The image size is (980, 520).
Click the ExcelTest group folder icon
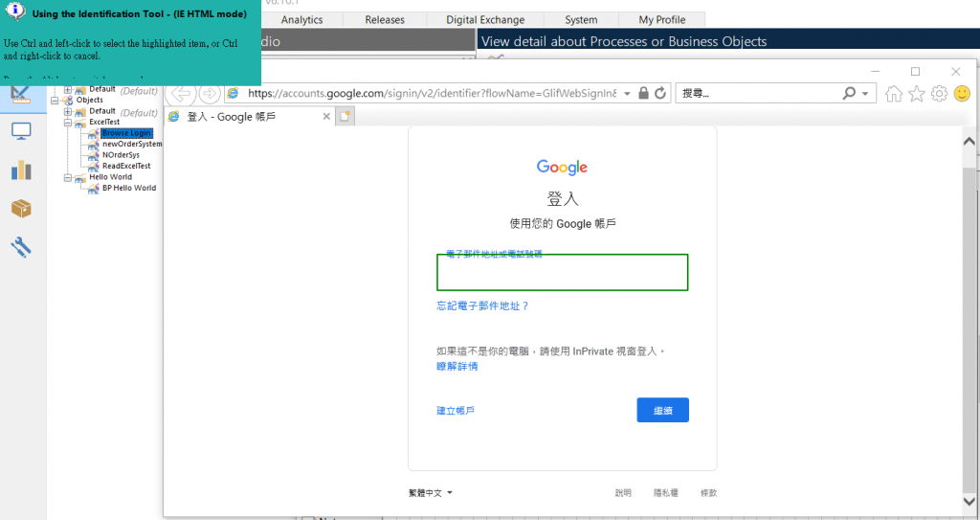tap(80, 122)
